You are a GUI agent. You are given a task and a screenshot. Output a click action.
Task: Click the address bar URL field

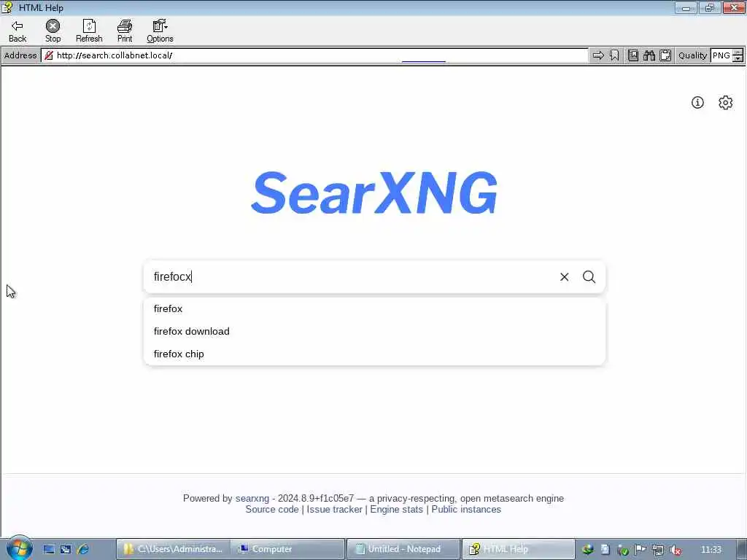click(314, 55)
